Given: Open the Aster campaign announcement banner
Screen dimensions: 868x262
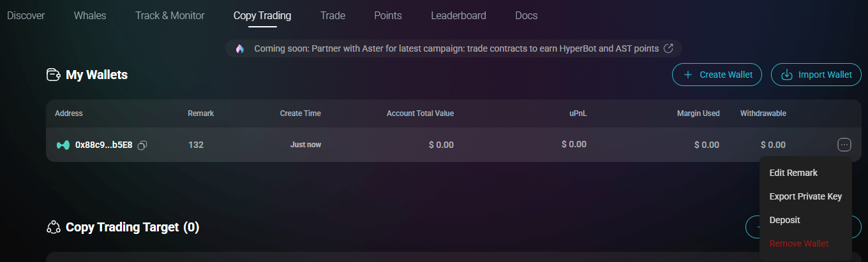Looking at the screenshot, I should click(456, 48).
